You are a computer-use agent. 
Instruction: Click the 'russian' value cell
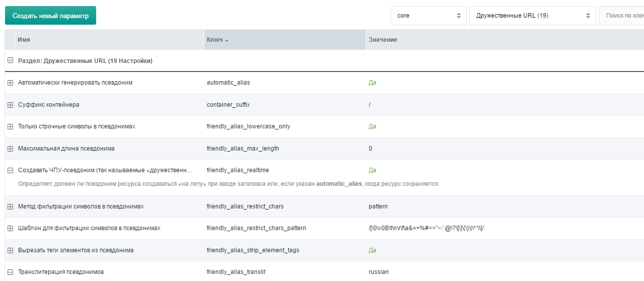[379, 272]
